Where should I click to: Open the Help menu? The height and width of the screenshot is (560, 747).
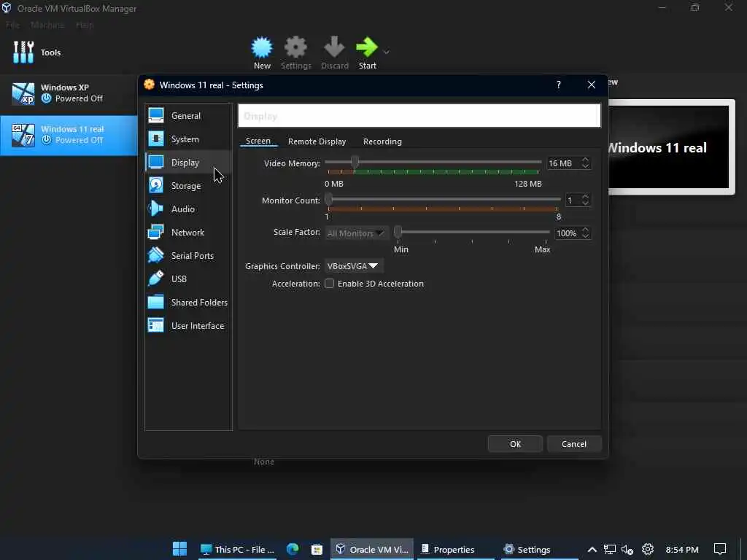[x=85, y=25]
